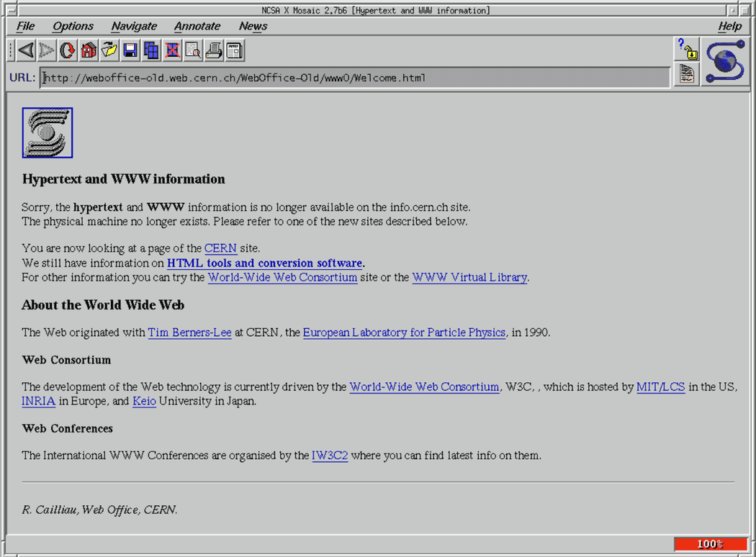Follow the Tim Berners-Lee link
756x557 pixels.
[189, 332]
